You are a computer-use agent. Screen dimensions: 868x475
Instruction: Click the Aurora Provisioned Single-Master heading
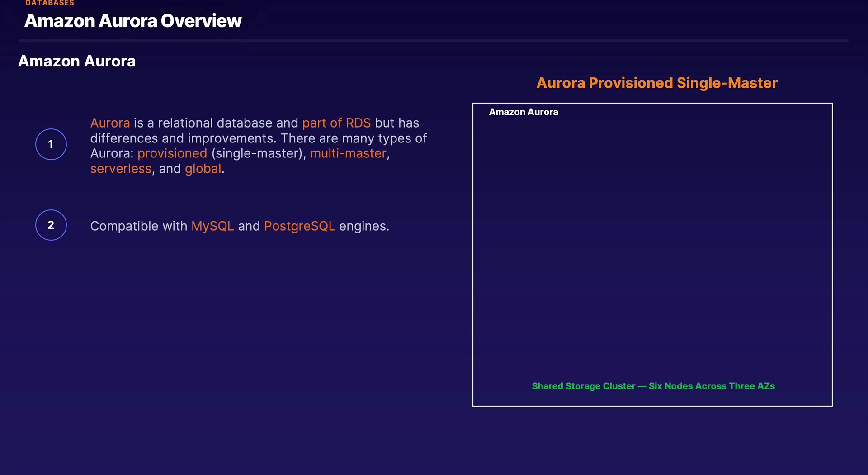pyautogui.click(x=657, y=83)
